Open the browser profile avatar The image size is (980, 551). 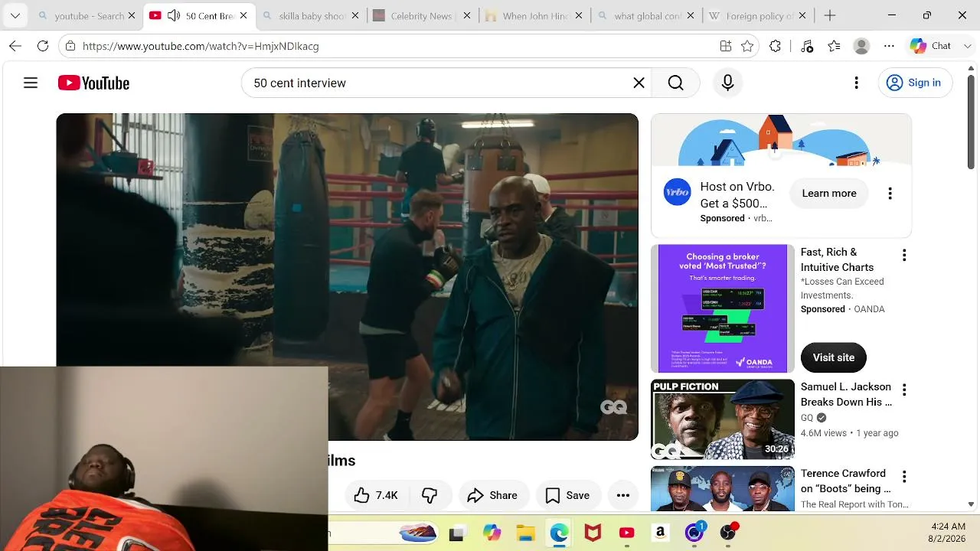861,46
